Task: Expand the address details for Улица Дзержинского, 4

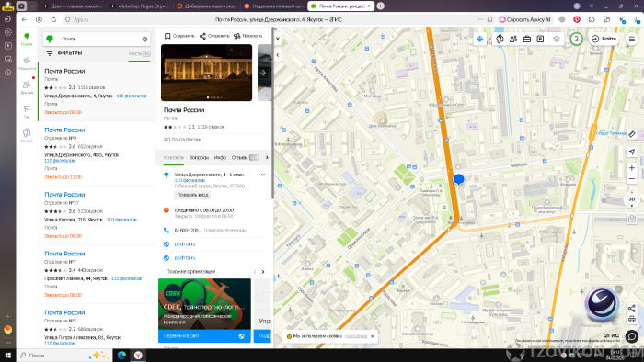Action: click(x=263, y=175)
